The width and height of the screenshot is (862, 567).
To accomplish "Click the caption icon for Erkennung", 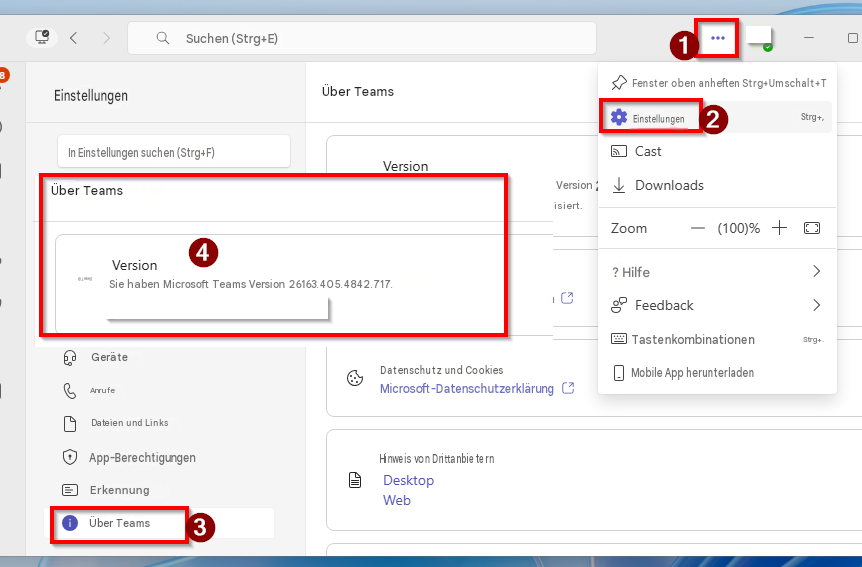I will pyautogui.click(x=70, y=490).
